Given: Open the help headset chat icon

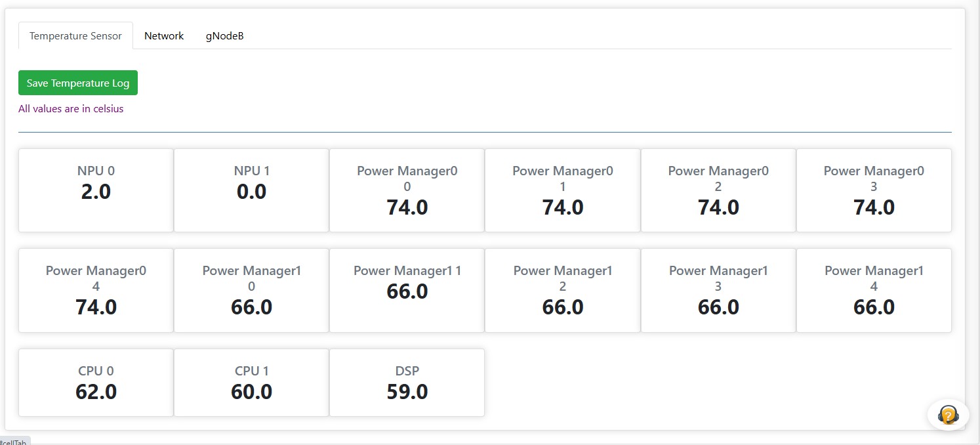Looking at the screenshot, I should click(948, 415).
